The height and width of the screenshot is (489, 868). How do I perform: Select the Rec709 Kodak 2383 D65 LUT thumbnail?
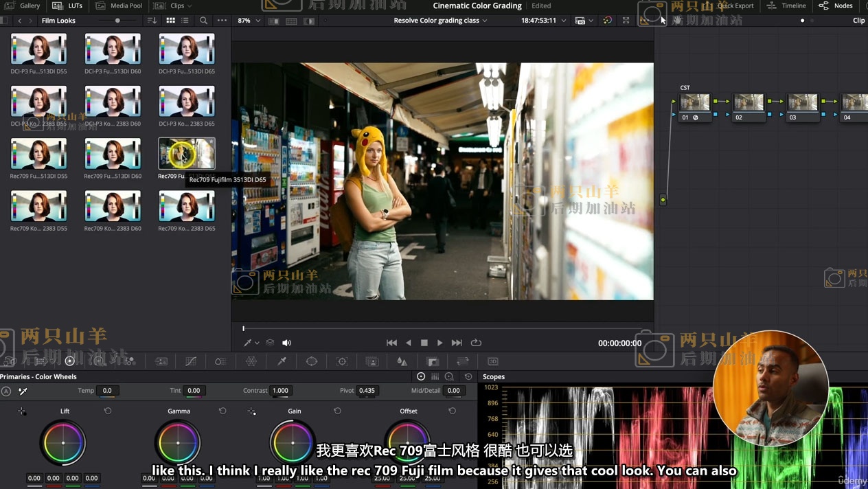(x=186, y=206)
